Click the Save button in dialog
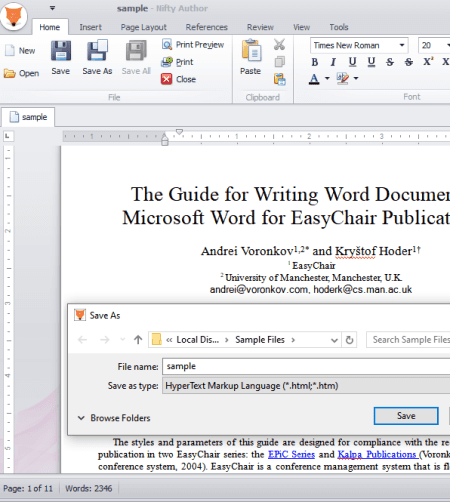 [x=406, y=416]
